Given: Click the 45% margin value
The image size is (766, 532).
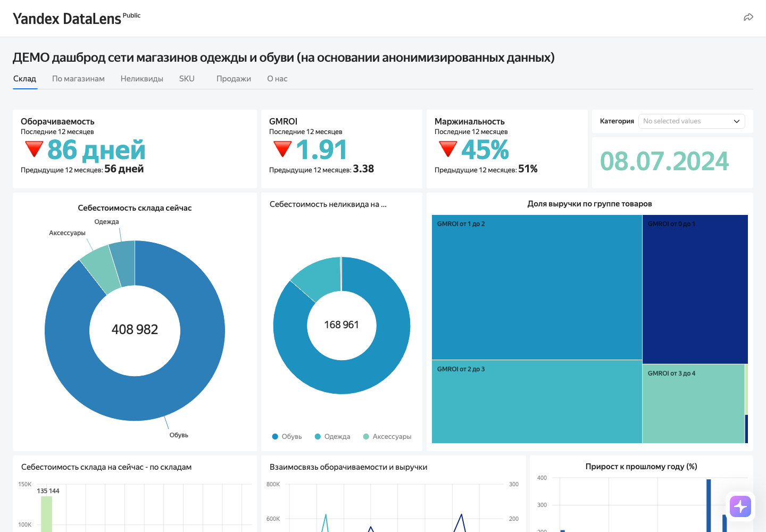Looking at the screenshot, I should 485,149.
